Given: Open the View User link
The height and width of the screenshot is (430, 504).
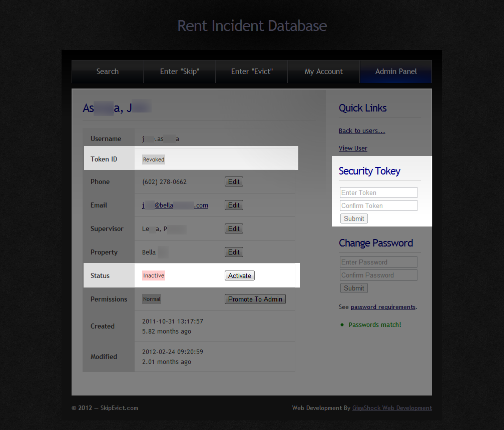Looking at the screenshot, I should pos(353,148).
